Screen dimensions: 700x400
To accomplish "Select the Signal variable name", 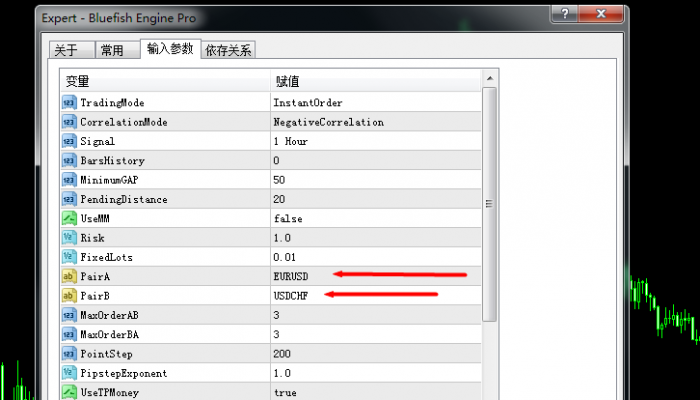I will point(97,142).
